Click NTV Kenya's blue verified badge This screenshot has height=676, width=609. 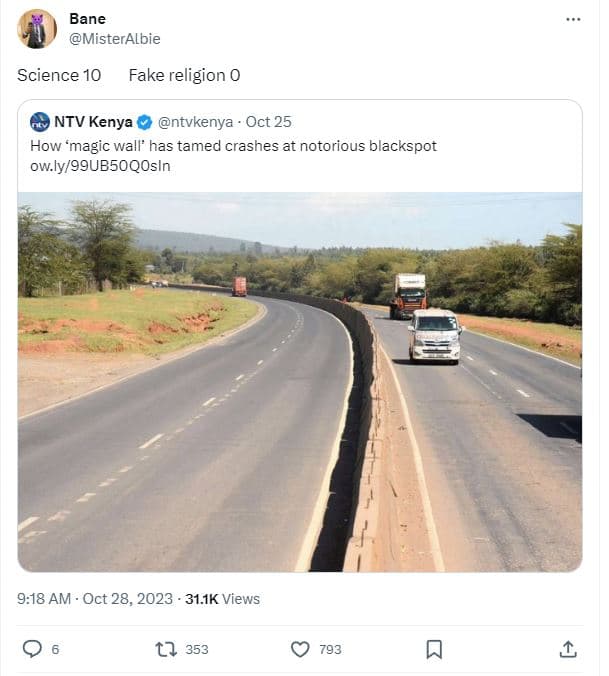pyautogui.click(x=145, y=122)
